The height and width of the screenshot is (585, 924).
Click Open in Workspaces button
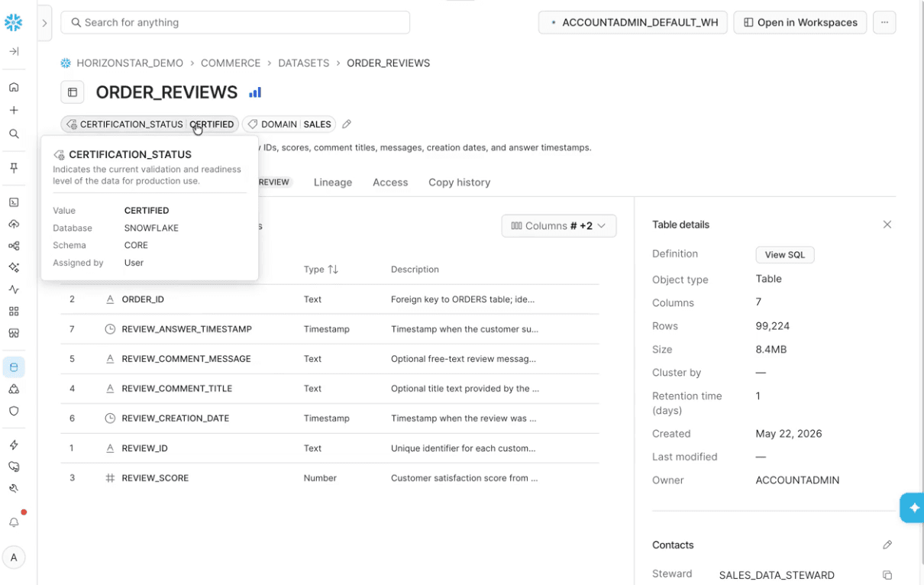[x=800, y=22]
